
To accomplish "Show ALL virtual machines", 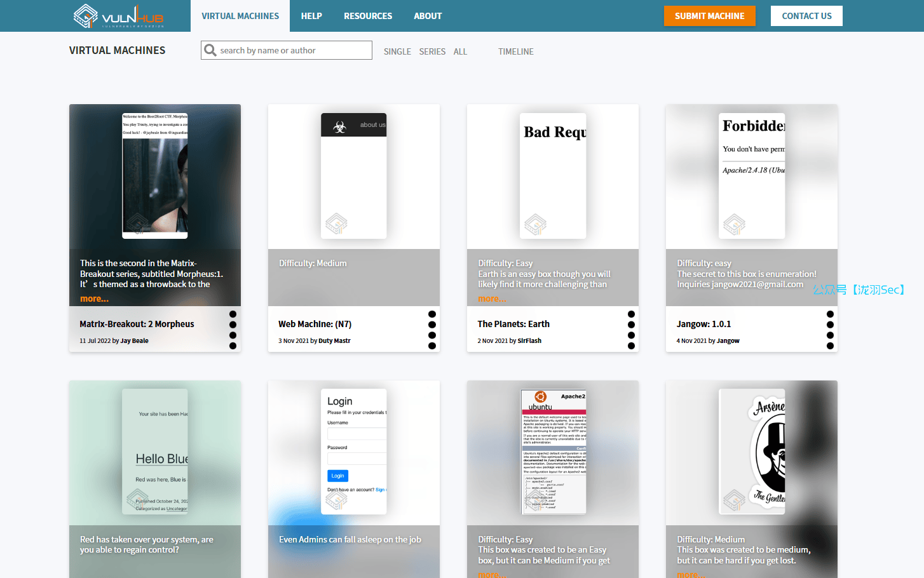I will pyautogui.click(x=460, y=51).
